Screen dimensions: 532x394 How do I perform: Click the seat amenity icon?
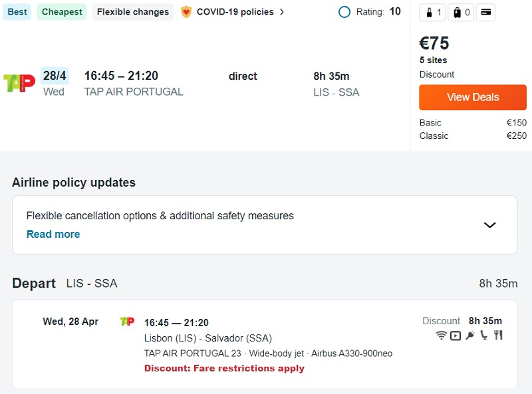click(x=483, y=336)
